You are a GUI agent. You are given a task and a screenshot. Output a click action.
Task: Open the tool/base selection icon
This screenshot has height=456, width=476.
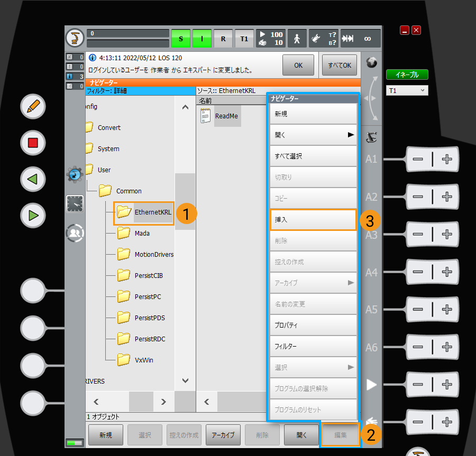(324, 39)
